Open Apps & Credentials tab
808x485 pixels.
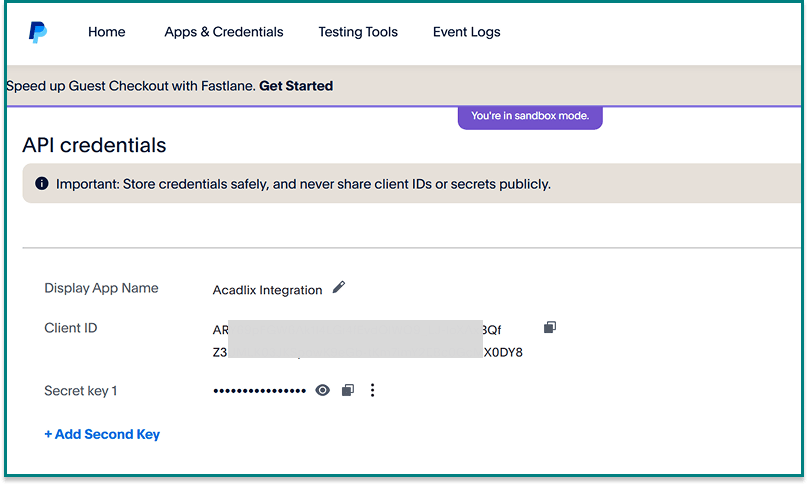224,32
